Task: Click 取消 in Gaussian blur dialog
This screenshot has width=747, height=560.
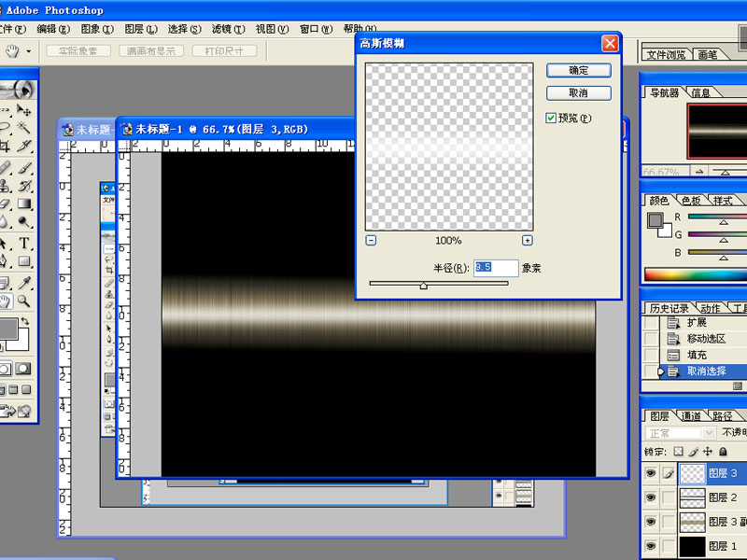Action: click(x=578, y=92)
